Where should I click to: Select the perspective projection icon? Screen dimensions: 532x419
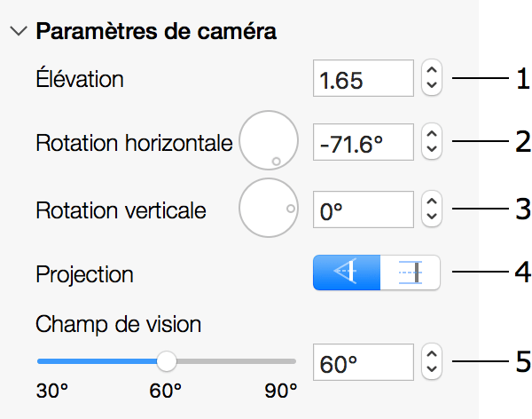point(347,273)
